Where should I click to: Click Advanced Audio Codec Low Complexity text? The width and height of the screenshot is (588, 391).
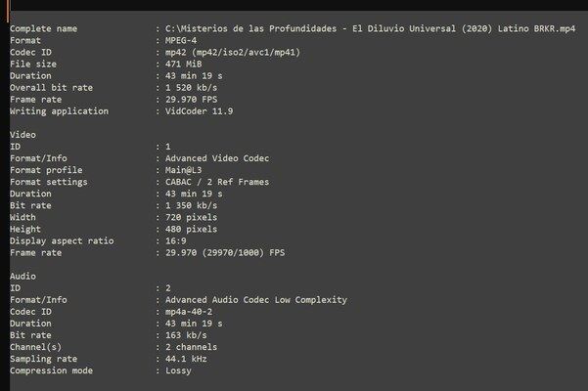(255, 299)
